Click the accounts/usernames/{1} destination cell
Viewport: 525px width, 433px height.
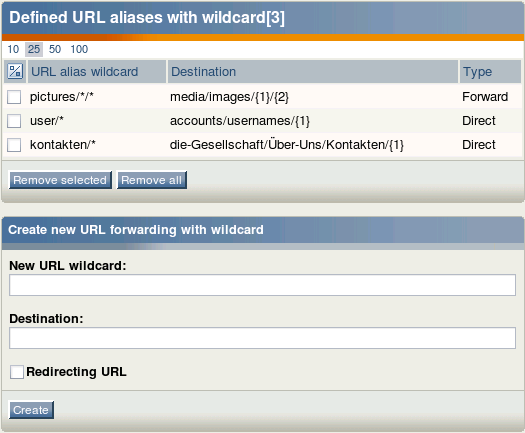click(x=240, y=121)
